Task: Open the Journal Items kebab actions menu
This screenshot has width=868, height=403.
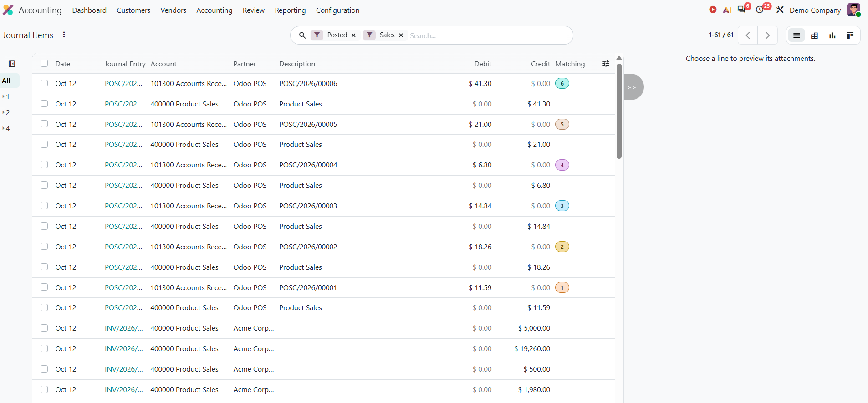Action: (x=64, y=35)
